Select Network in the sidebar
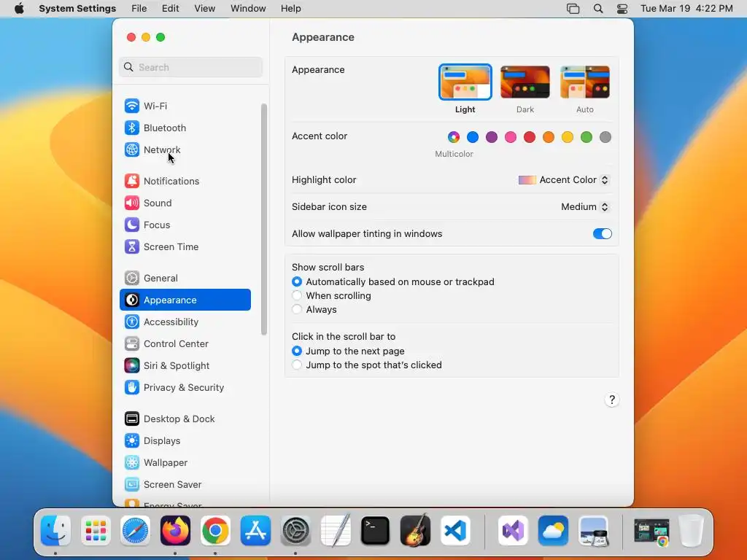747x560 pixels. point(185,149)
